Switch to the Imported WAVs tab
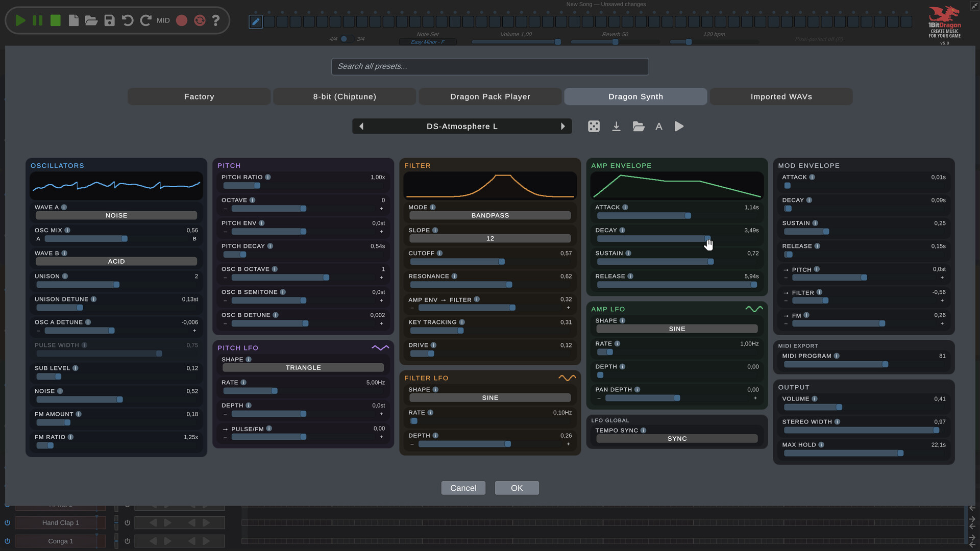The height and width of the screenshot is (551, 980). click(x=781, y=96)
